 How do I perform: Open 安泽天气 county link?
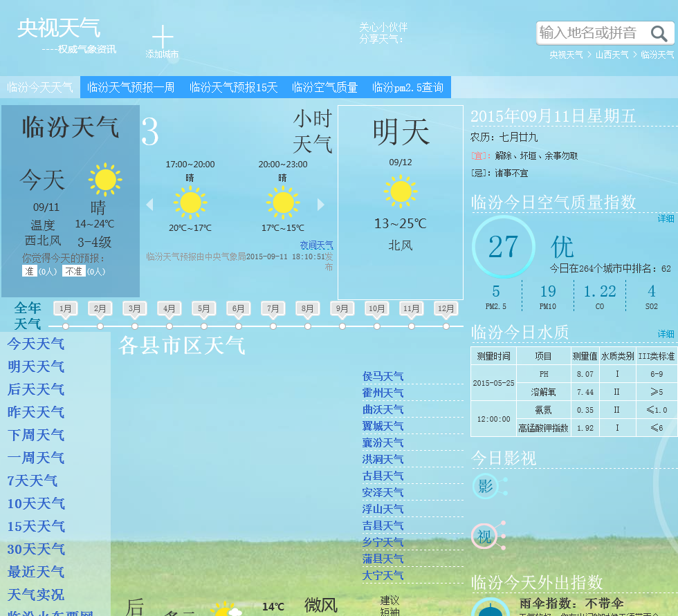(x=383, y=492)
